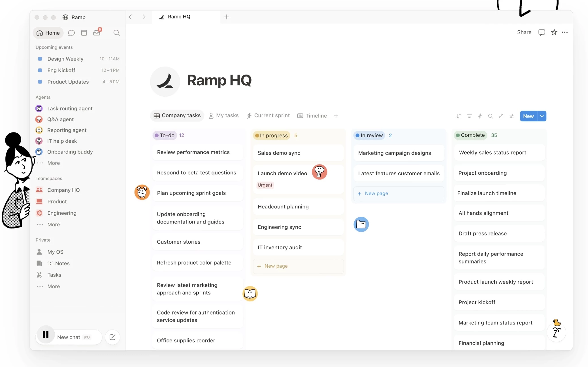Open the inbox icon with notification badge
Image resolution: width=588 pixels, height=367 pixels.
coord(97,33)
